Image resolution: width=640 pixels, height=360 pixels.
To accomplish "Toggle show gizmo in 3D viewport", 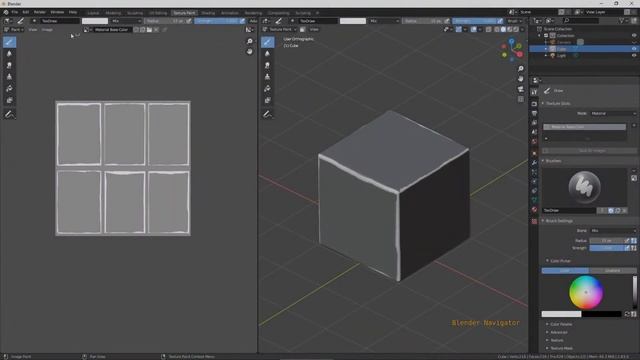I will coord(459,29).
